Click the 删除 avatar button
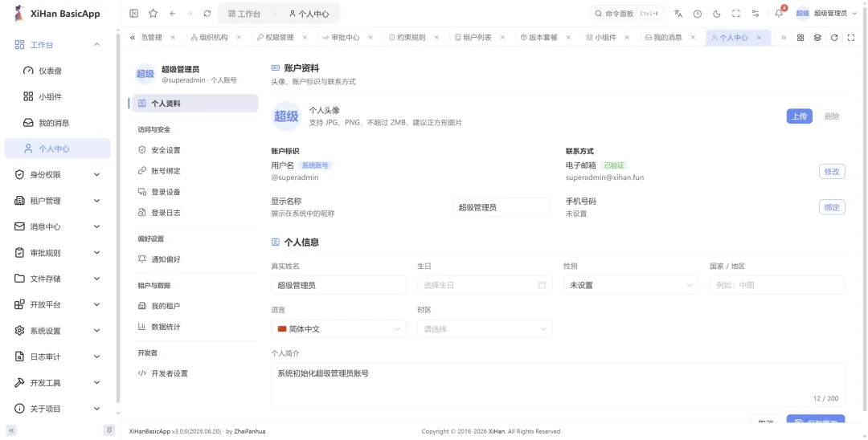The height and width of the screenshot is (440, 868). pos(832,116)
